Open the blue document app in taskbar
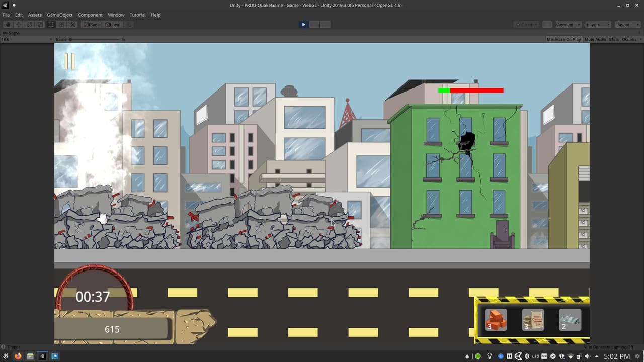Viewport: 644px width, 362px height. (x=55, y=356)
